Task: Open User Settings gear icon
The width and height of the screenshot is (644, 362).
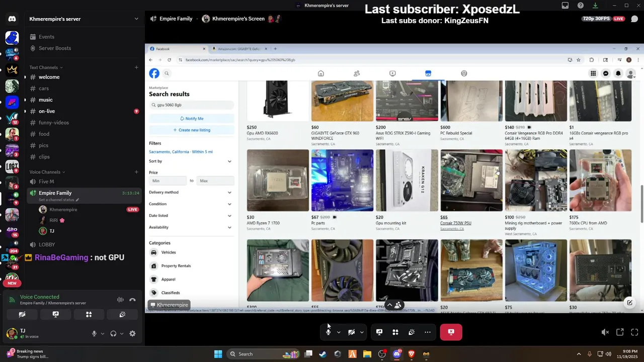Action: [x=132, y=333]
